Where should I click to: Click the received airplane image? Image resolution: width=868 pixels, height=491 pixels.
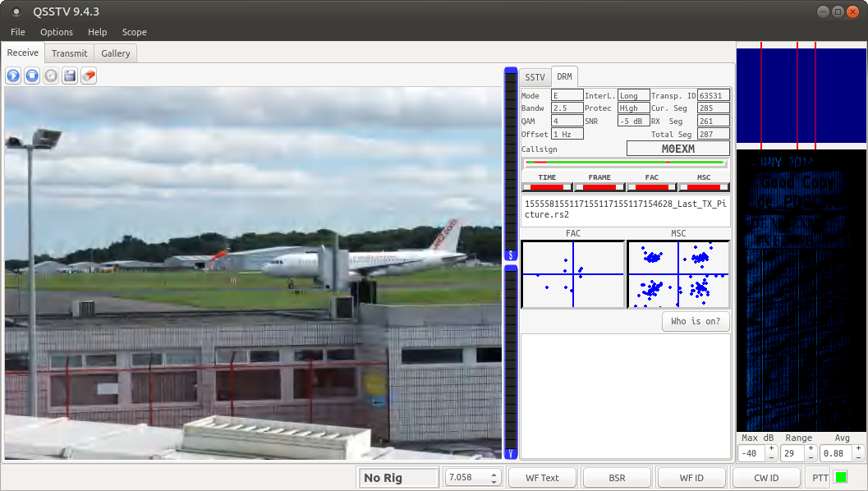coord(253,273)
